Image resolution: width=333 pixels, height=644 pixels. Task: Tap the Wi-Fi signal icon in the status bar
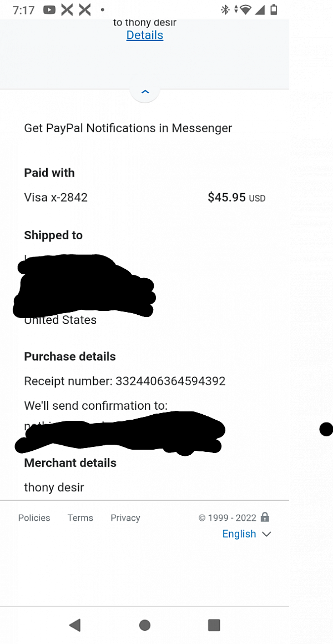(245, 10)
